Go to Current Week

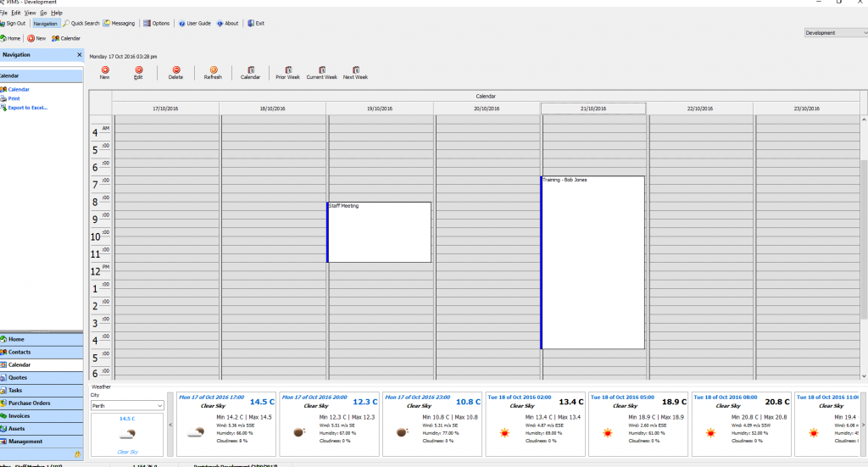[321, 70]
